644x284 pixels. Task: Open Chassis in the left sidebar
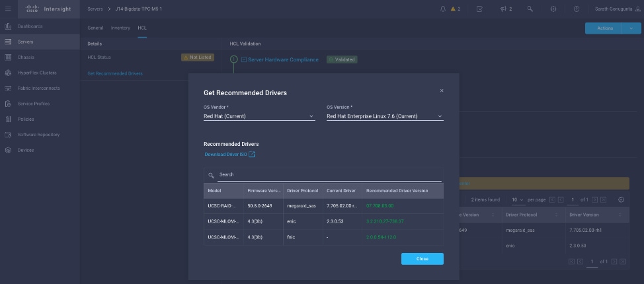pos(26,57)
